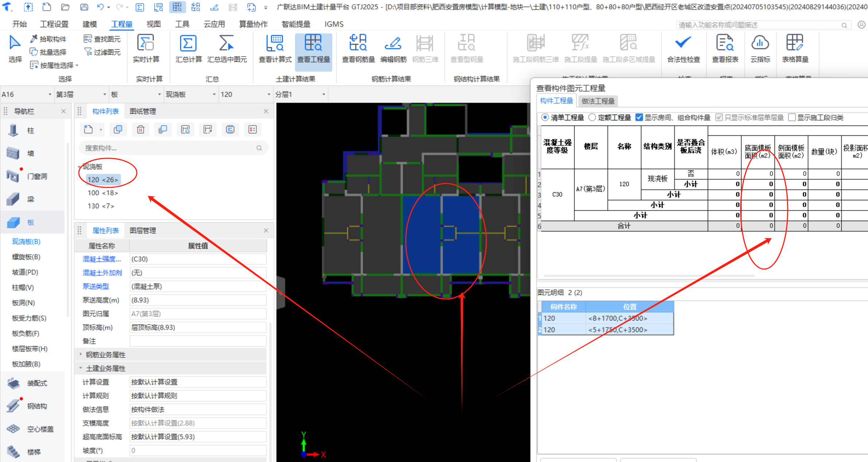Open 开始 ribbon tab

(20, 24)
